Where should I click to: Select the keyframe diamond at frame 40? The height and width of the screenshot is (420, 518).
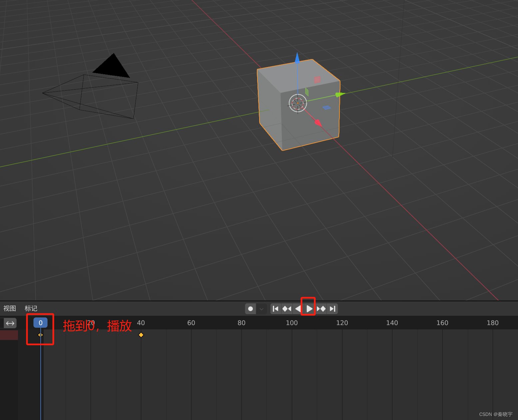click(141, 335)
